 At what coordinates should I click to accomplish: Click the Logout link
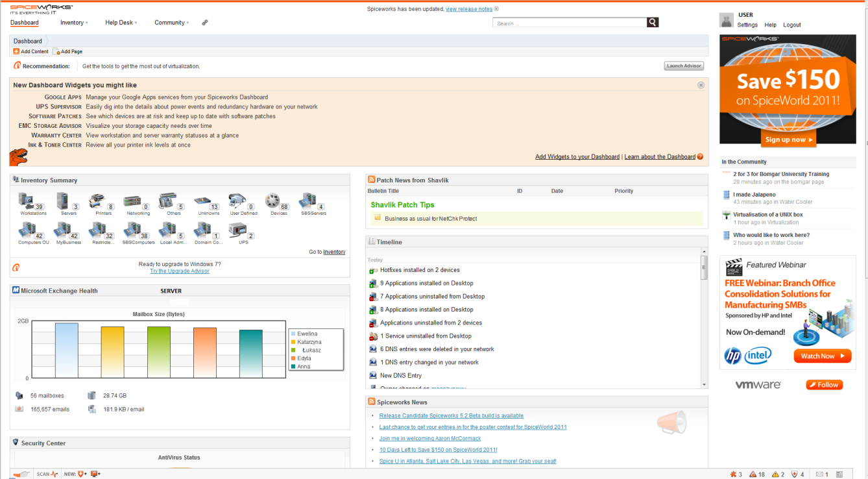(x=792, y=25)
